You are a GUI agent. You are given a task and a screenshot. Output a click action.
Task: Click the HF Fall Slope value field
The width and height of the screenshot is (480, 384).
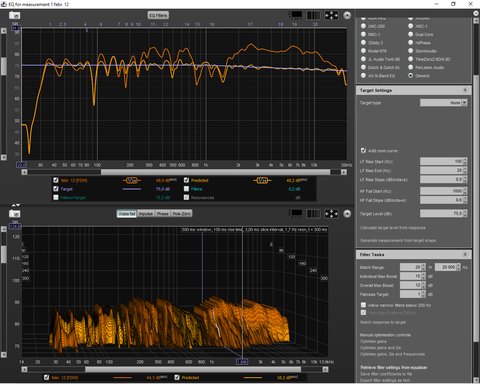point(442,200)
